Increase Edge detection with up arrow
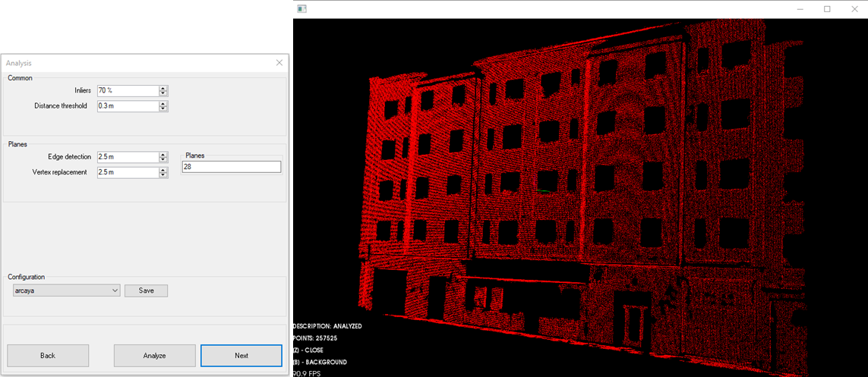 coord(163,154)
